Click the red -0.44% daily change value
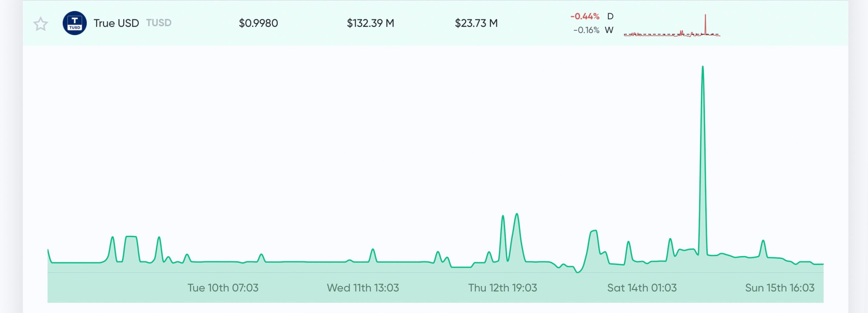 (x=585, y=16)
